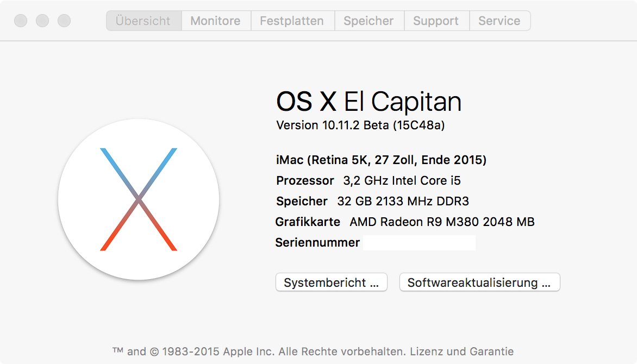Select the Grafikkarte AMD Radeon line
The image size is (637, 364).
405,222
